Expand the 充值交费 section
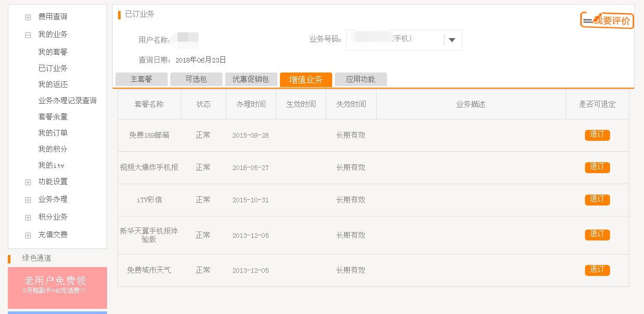This screenshot has height=314, width=644. (x=27, y=235)
